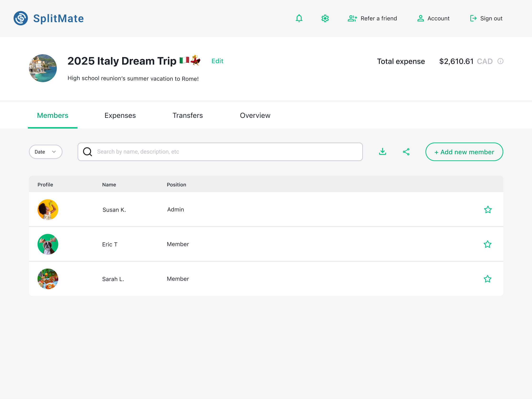Click Eric T's profile picture
532x399 pixels.
48,244
